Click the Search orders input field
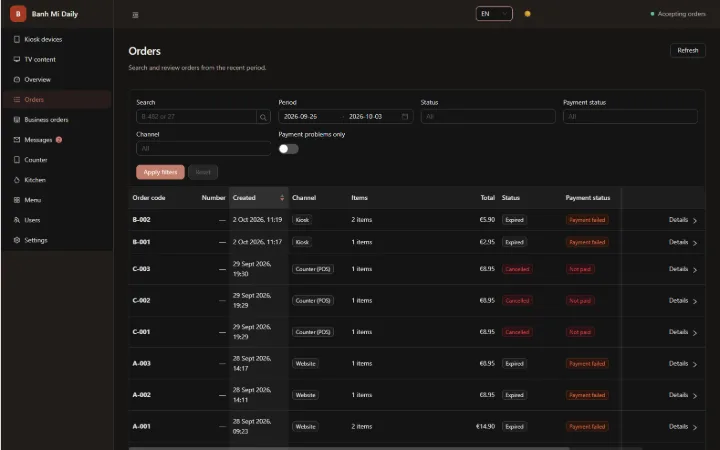This screenshot has height=450, width=720. pos(197,117)
